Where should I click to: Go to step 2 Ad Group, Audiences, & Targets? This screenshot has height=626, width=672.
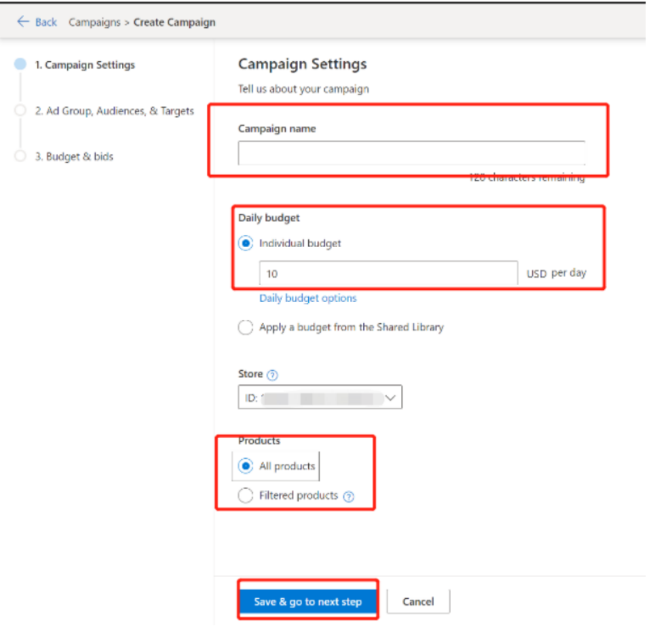[x=115, y=111]
